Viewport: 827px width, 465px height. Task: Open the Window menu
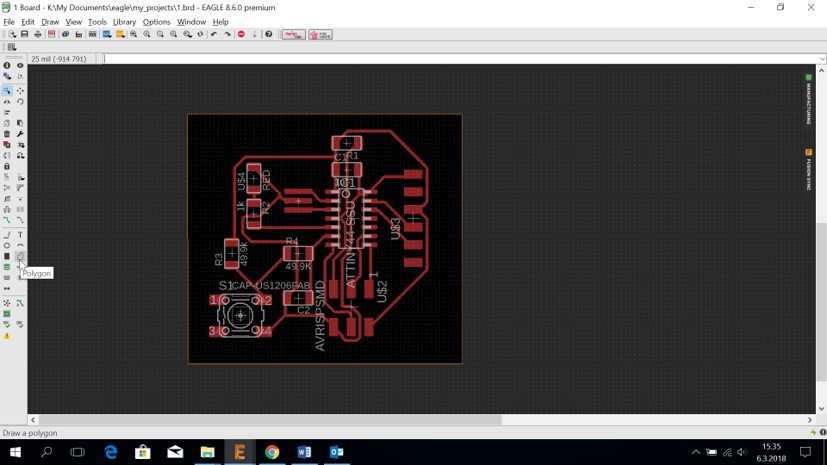click(191, 22)
